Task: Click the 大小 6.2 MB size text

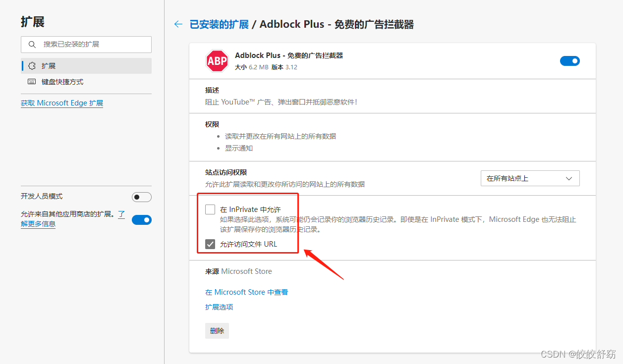Action: click(251, 67)
